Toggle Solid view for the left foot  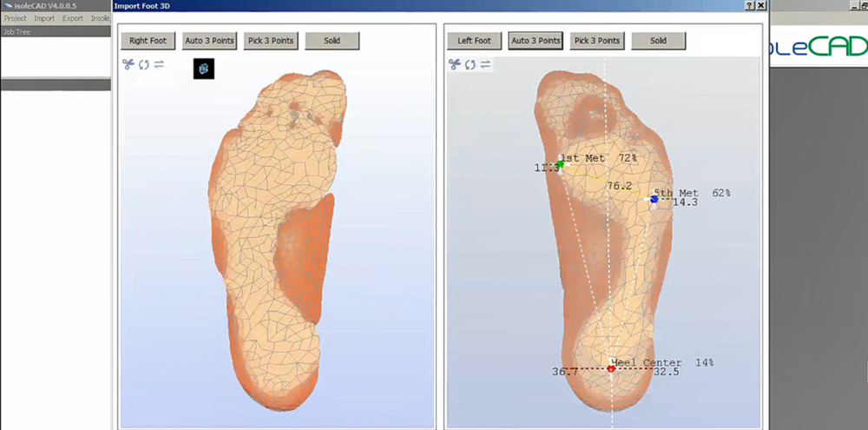coord(658,41)
